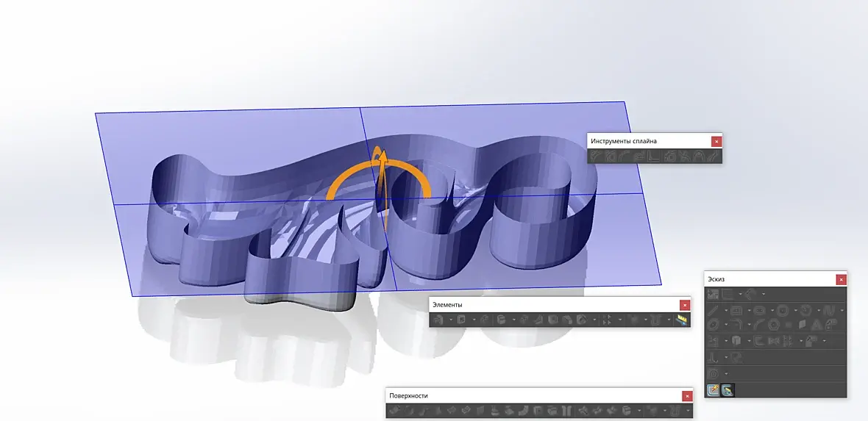Click the Инструменты сплайна toolbar title
This screenshot has width=868, height=421.
coord(624,141)
